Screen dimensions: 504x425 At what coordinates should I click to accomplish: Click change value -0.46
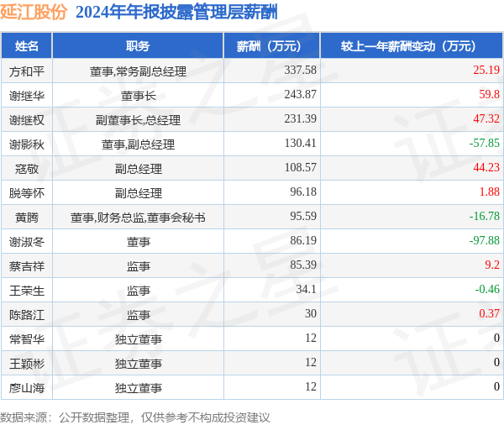(487, 289)
